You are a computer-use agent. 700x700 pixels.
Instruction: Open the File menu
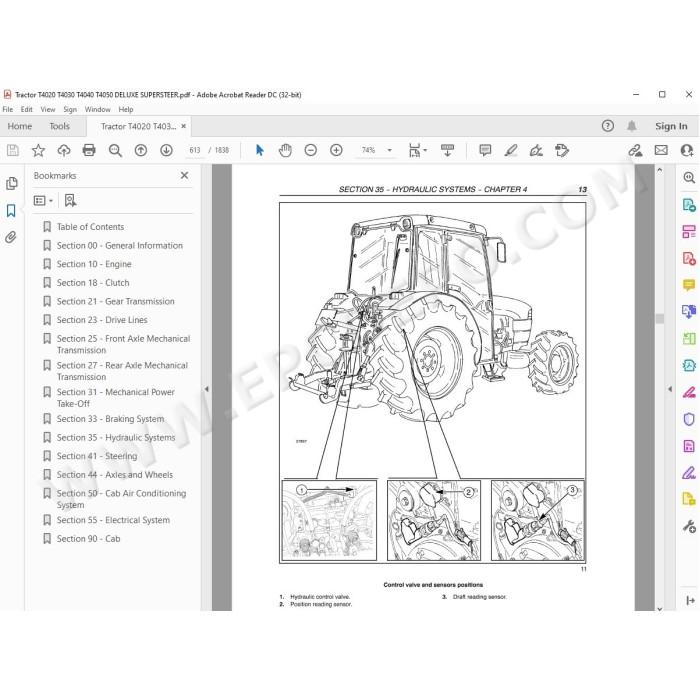coord(8,109)
